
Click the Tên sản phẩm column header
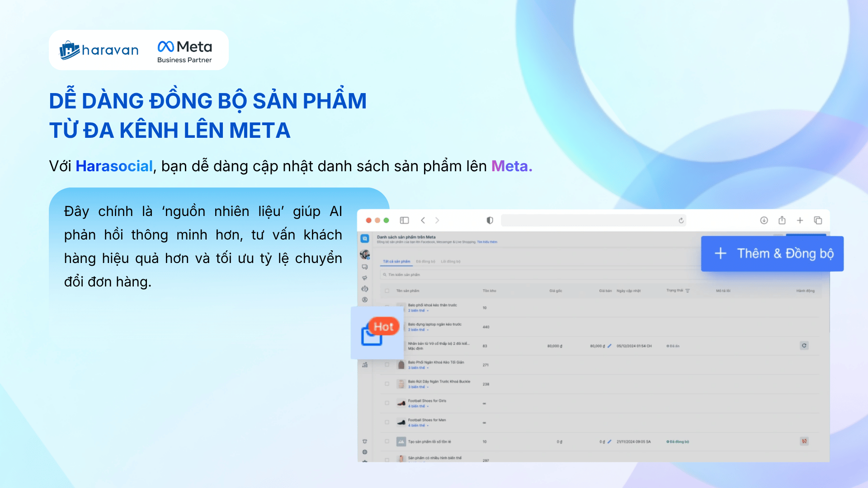click(x=408, y=291)
